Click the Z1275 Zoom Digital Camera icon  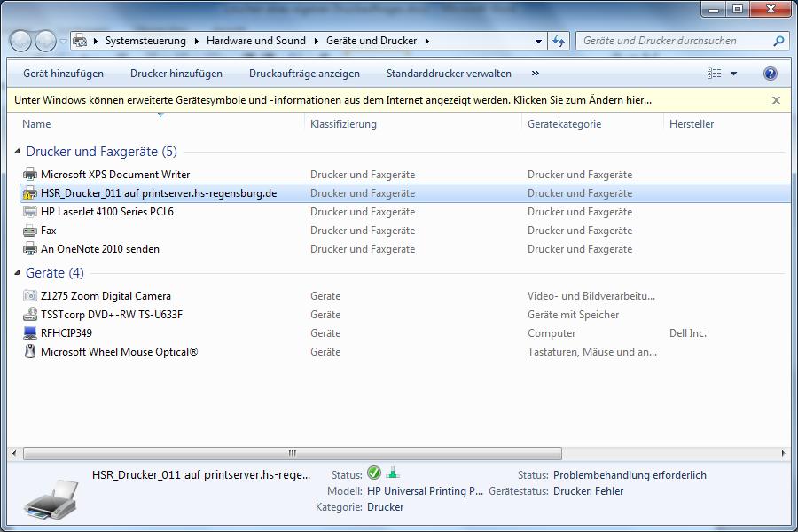[x=30, y=296]
